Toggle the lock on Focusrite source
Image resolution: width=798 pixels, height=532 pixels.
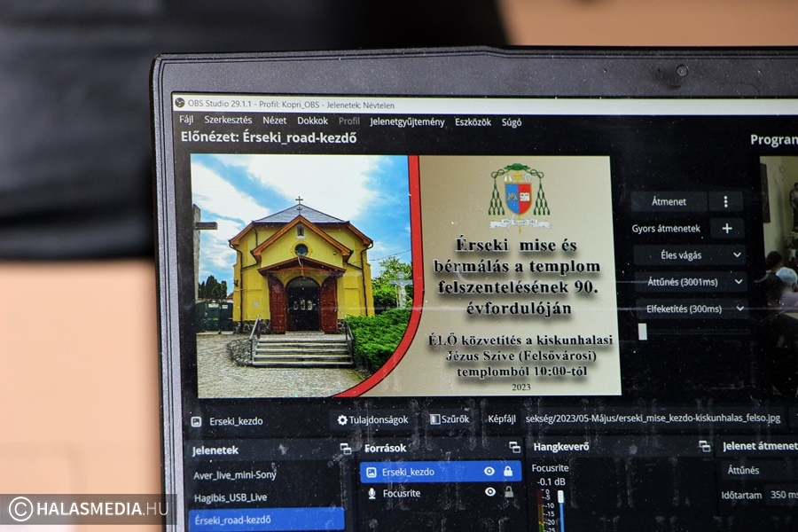pyautogui.click(x=508, y=492)
